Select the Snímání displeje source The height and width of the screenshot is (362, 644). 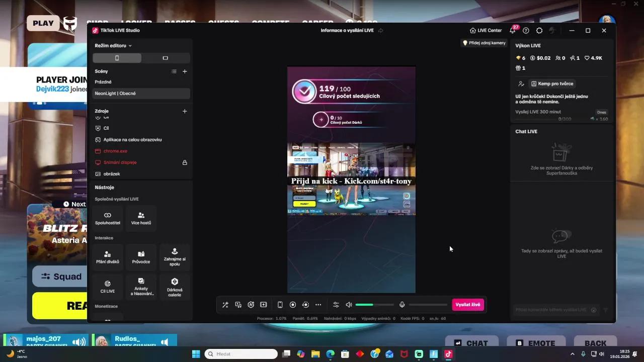point(141,162)
